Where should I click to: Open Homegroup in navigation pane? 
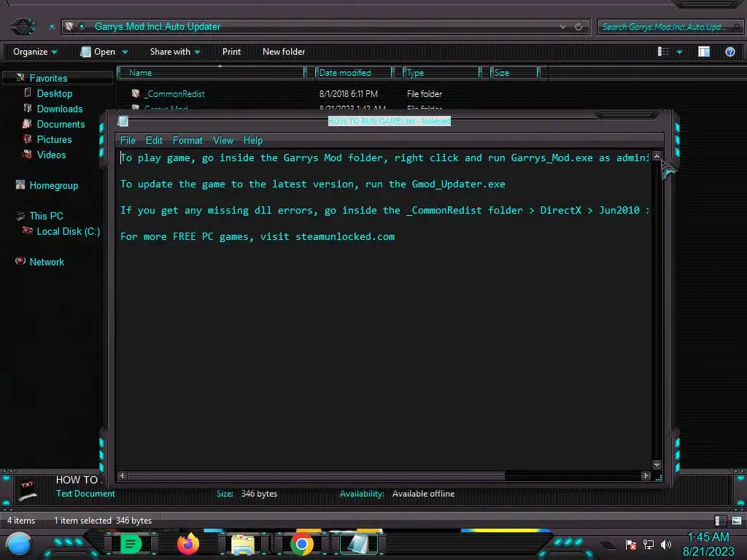54,185
